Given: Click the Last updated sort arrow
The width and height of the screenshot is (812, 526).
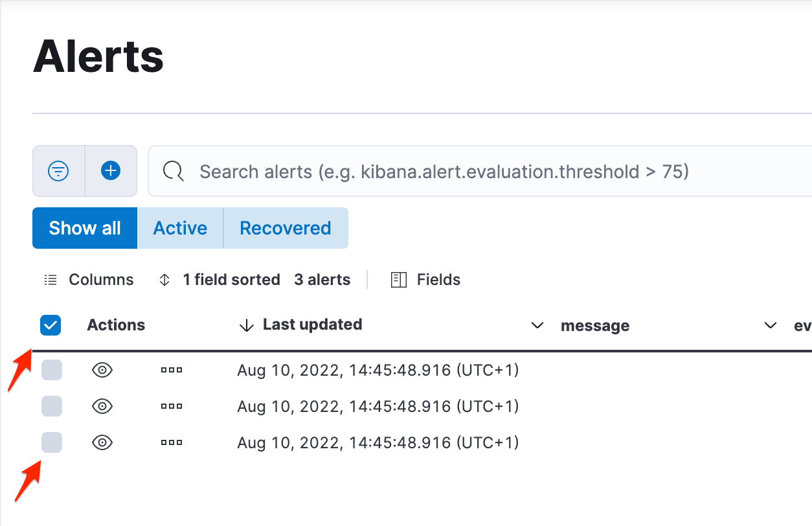Looking at the screenshot, I should [x=247, y=325].
